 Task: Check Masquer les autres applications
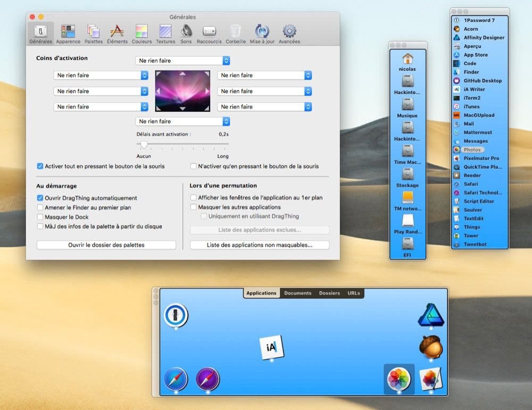(x=194, y=207)
